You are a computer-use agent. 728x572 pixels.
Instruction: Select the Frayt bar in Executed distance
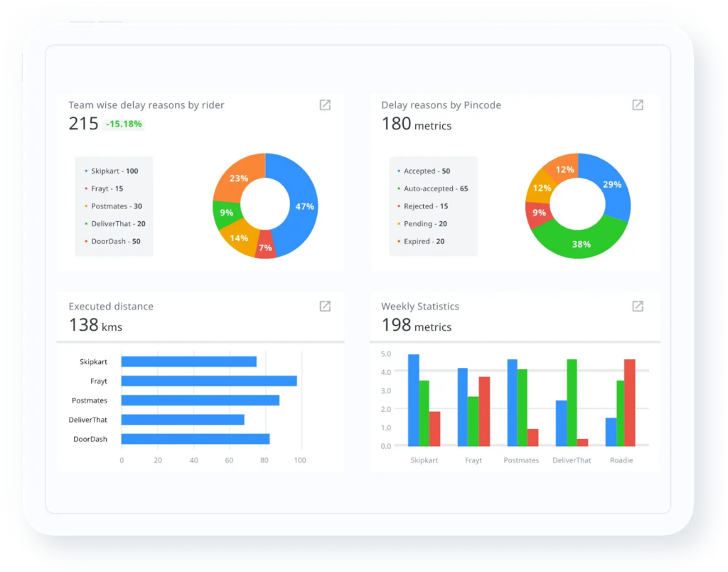(x=208, y=381)
